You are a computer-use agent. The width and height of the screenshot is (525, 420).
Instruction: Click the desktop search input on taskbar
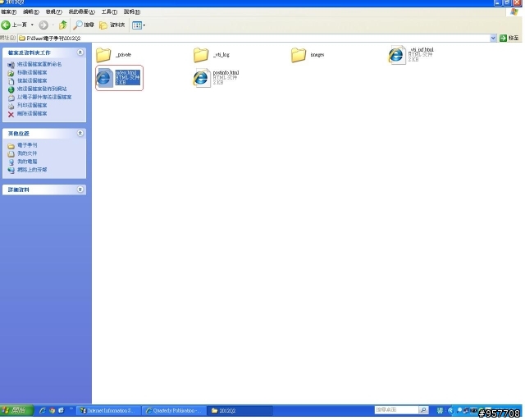pyautogui.click(x=396, y=410)
